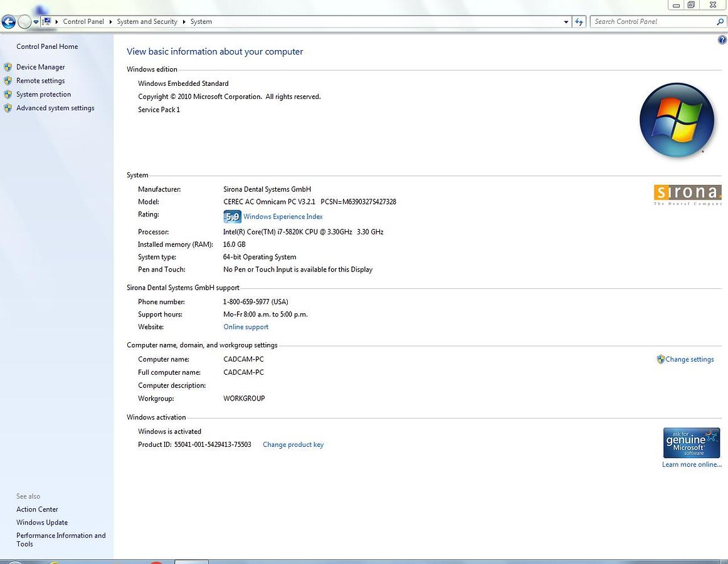Click the genuine Microsoft software badge
728x564 pixels.
(692, 443)
